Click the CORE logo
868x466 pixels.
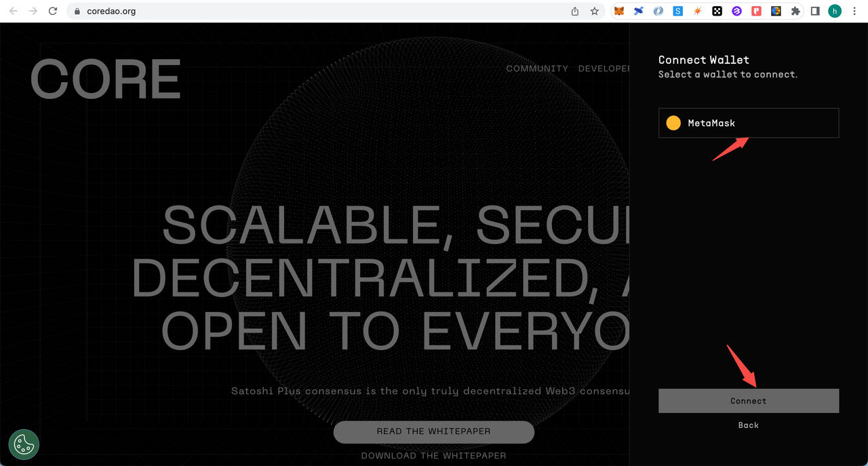click(106, 79)
